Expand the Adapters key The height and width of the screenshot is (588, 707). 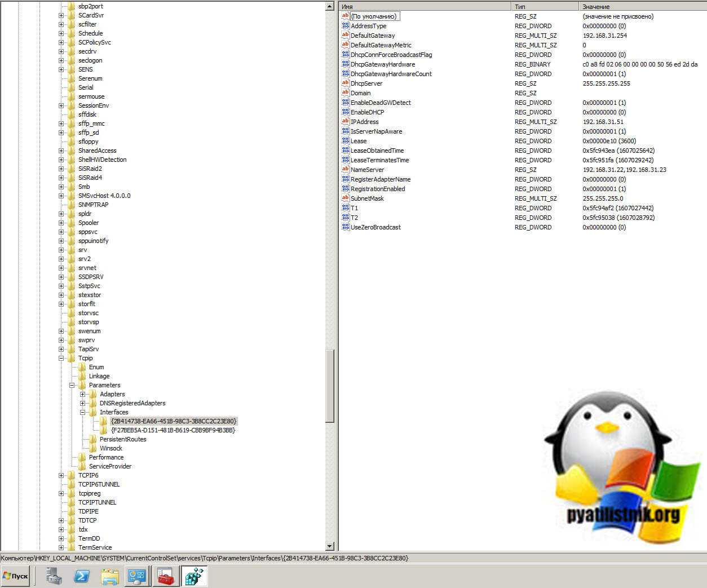82,394
